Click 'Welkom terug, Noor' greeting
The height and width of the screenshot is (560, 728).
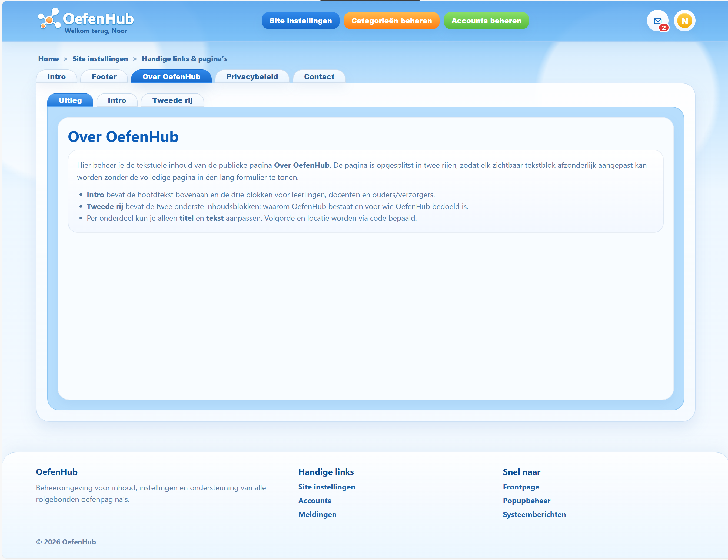(x=96, y=31)
